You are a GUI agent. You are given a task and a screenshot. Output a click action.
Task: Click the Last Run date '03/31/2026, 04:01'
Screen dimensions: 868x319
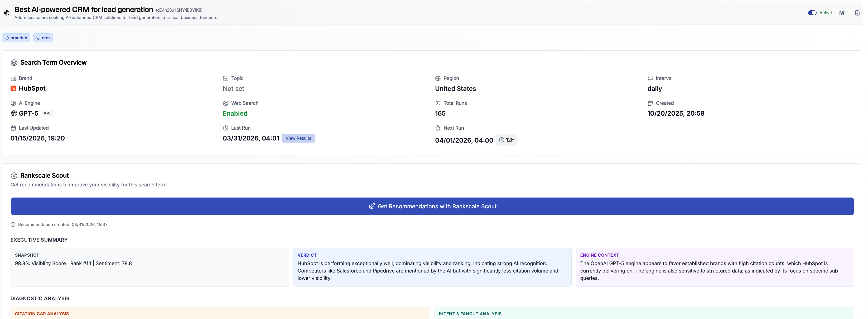point(251,138)
